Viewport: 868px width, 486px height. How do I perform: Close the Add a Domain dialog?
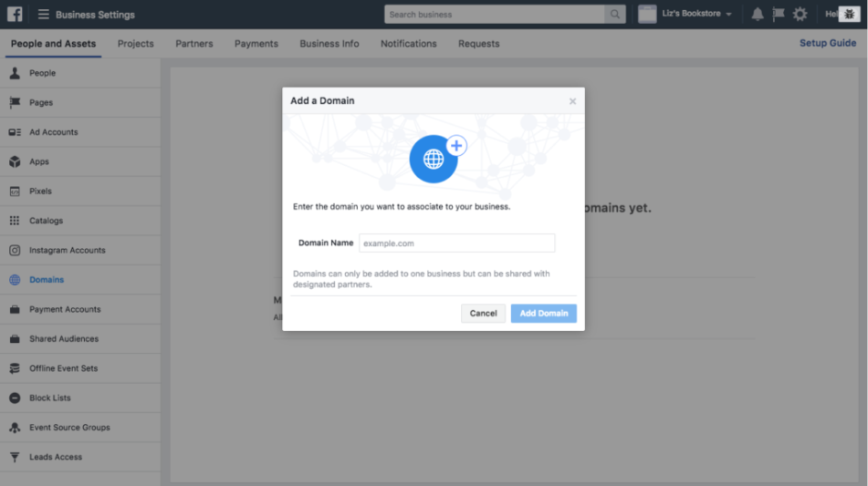[572, 101]
